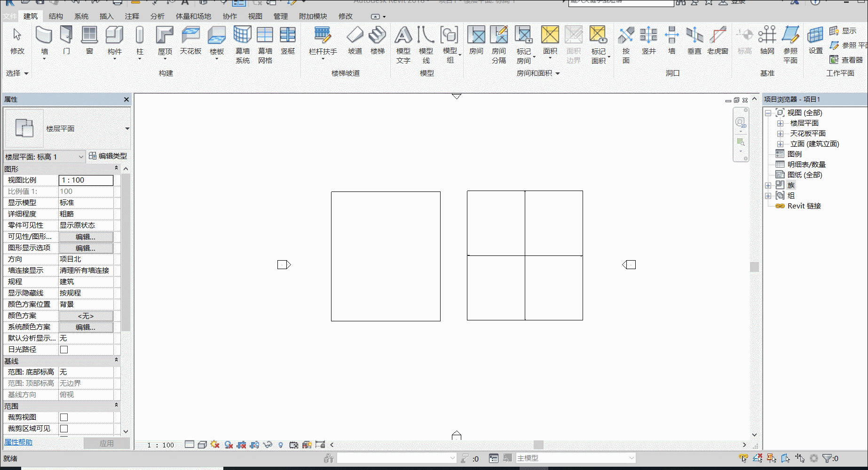Image resolution: width=868 pixels, height=470 pixels.
Task: Click 编辑类型 button in properties
Action: point(108,156)
